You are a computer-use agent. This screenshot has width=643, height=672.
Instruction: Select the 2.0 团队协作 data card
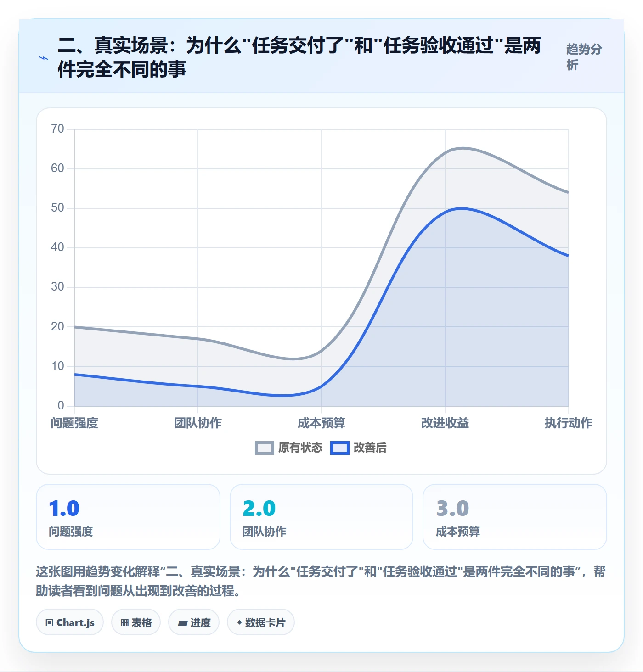(x=321, y=517)
